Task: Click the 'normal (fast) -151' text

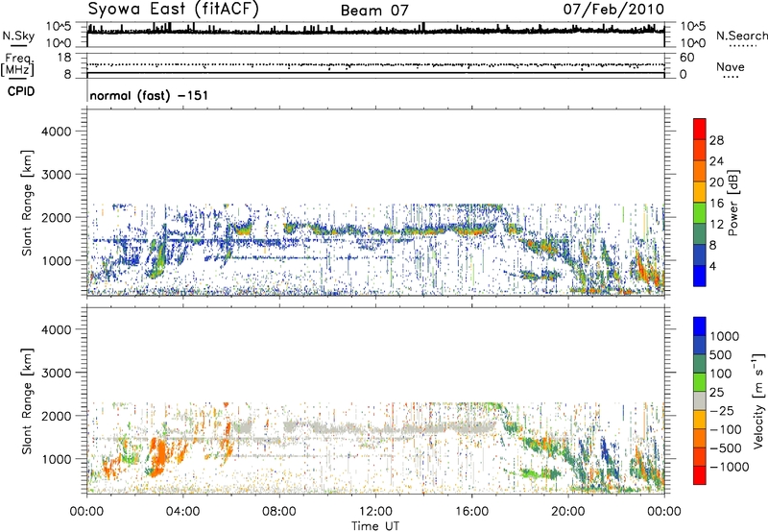Action: pyautogui.click(x=149, y=95)
